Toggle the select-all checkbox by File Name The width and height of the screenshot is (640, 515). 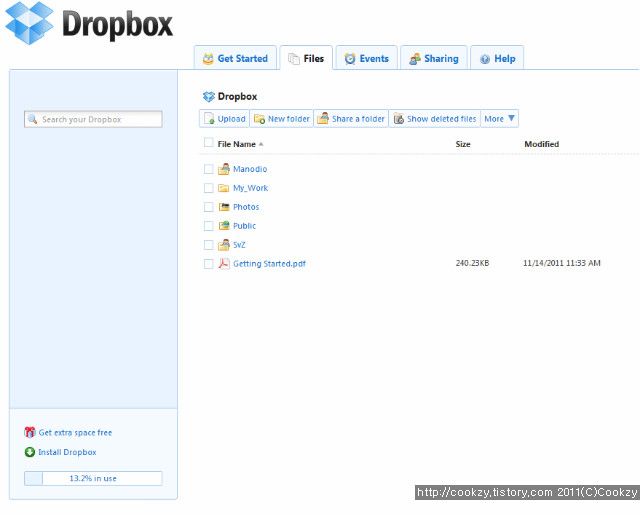pyautogui.click(x=209, y=143)
